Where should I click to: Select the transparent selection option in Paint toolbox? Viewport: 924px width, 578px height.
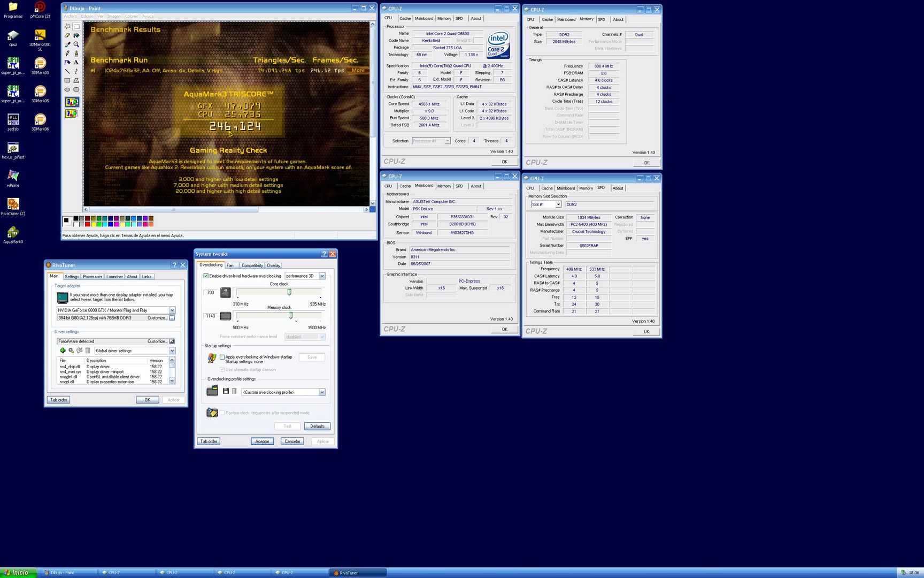[x=72, y=113]
